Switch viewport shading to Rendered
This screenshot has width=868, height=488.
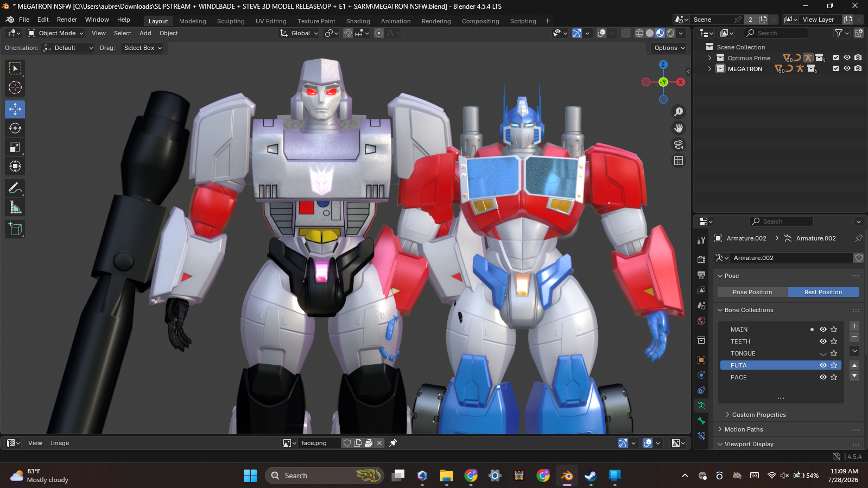(670, 33)
